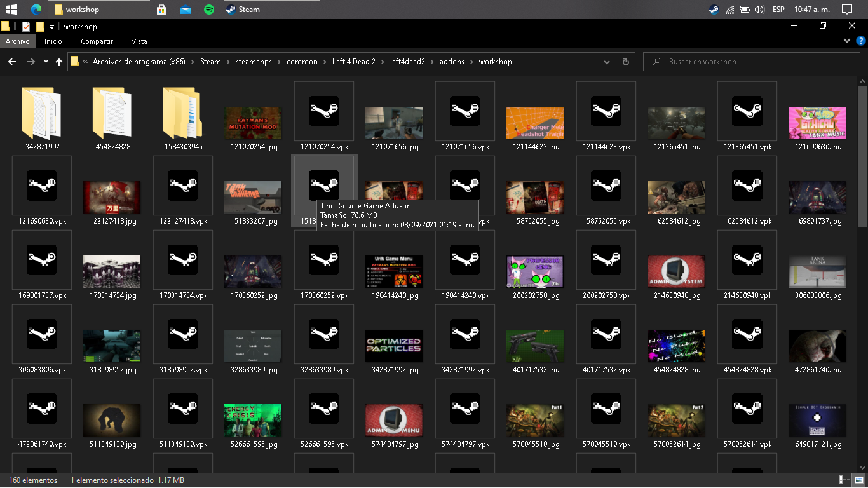Open the Archivo menu tab
The width and height of the screenshot is (868, 488).
[18, 41]
